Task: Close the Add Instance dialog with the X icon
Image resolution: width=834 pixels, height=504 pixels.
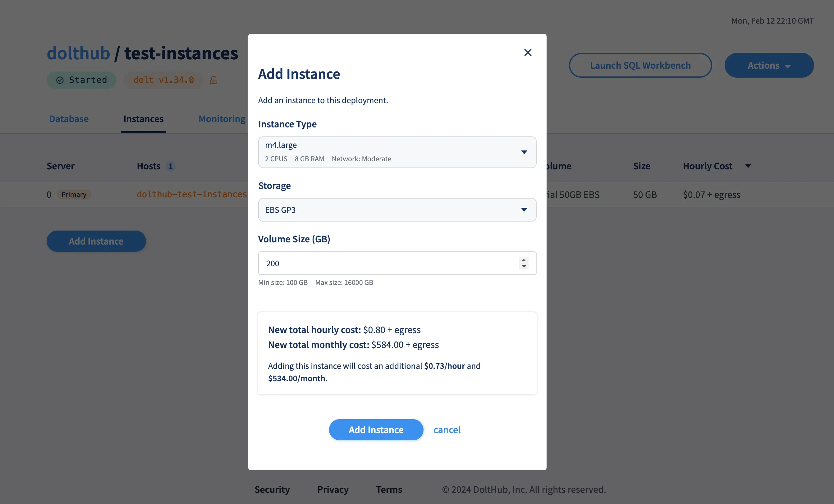Action: 528,53
